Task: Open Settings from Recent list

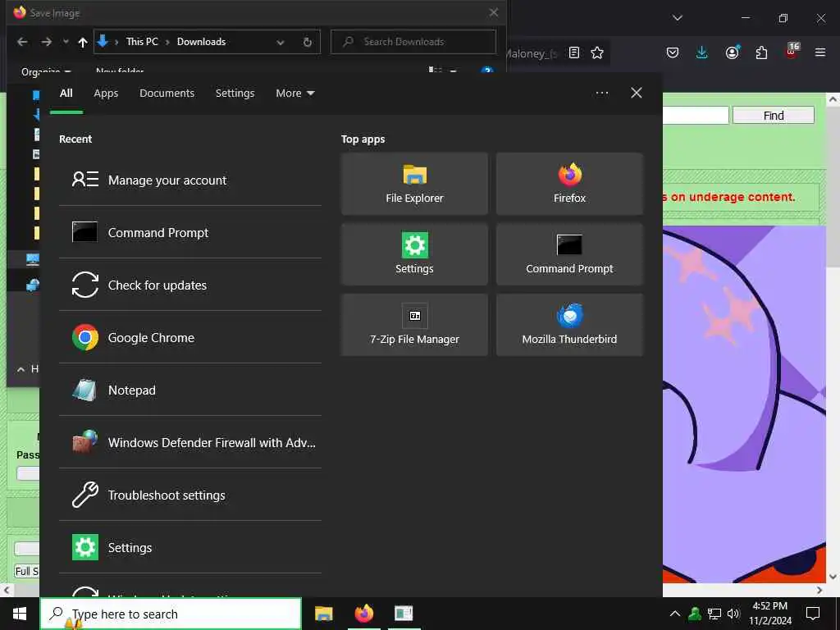Action: click(x=190, y=547)
